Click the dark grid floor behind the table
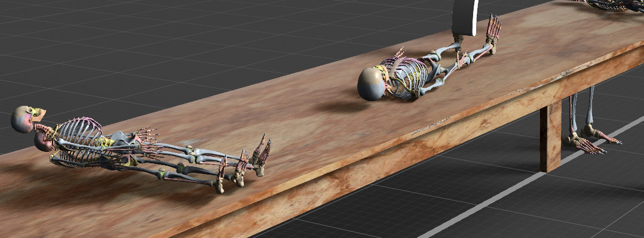This screenshot has width=644, height=238. click(x=164, y=45)
